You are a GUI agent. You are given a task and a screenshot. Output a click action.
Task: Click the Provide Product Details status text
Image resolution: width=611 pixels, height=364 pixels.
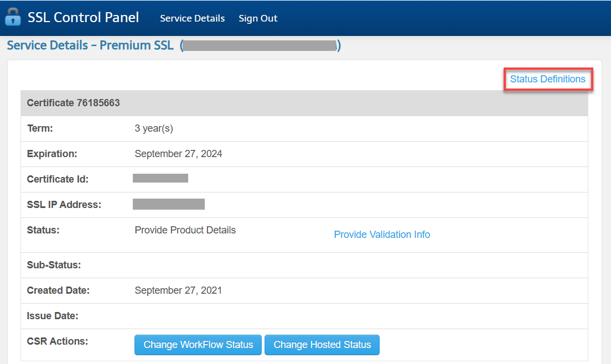pyautogui.click(x=185, y=230)
